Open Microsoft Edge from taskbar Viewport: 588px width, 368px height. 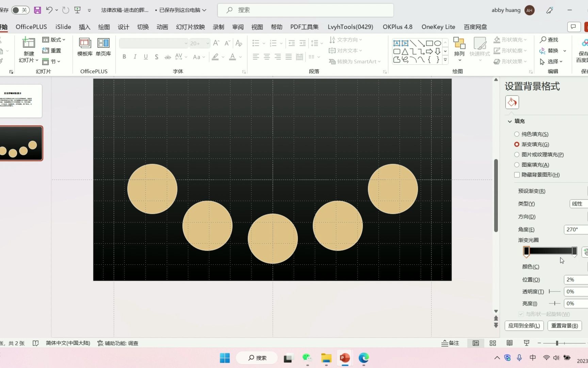pyautogui.click(x=363, y=358)
